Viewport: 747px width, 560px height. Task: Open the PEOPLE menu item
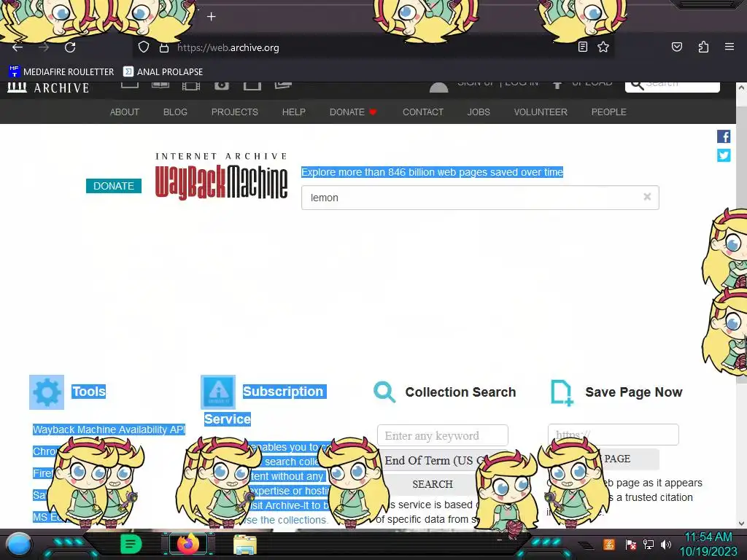(608, 112)
